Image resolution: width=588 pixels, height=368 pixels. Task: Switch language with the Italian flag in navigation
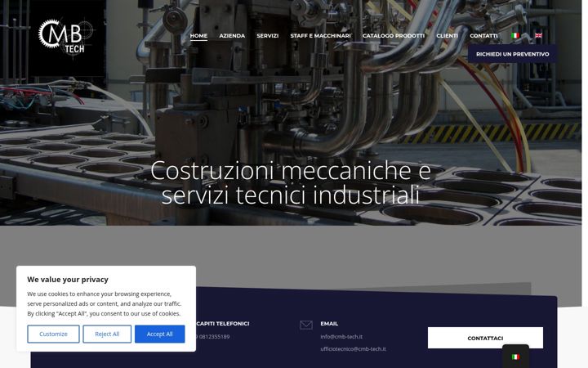pos(515,36)
